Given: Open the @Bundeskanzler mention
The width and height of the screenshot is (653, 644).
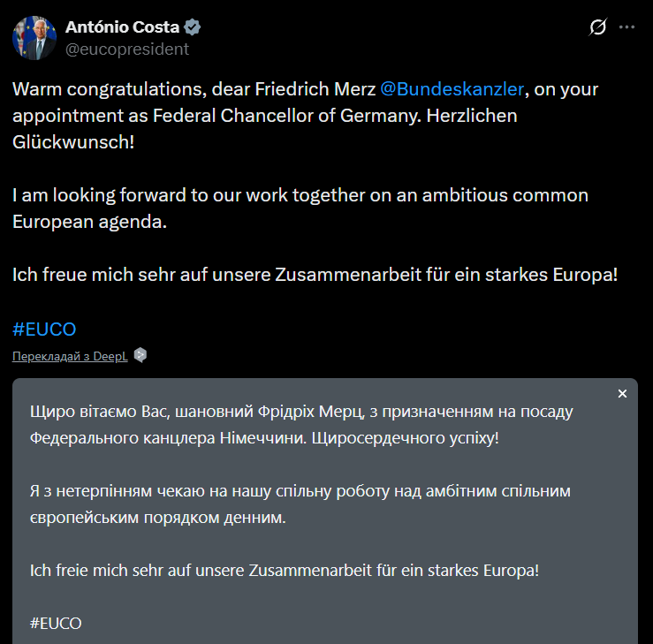Looking at the screenshot, I should point(452,89).
